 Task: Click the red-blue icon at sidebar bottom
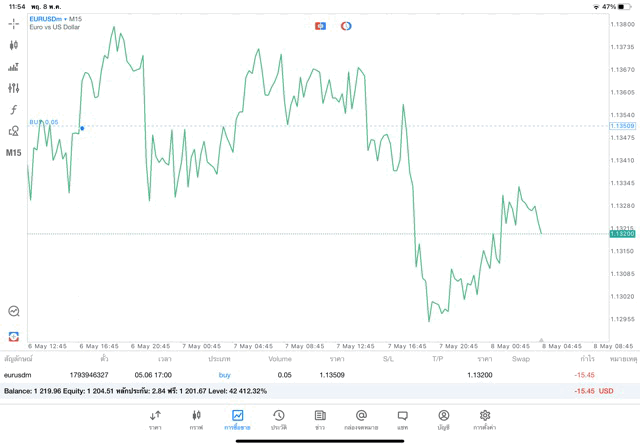click(14, 336)
